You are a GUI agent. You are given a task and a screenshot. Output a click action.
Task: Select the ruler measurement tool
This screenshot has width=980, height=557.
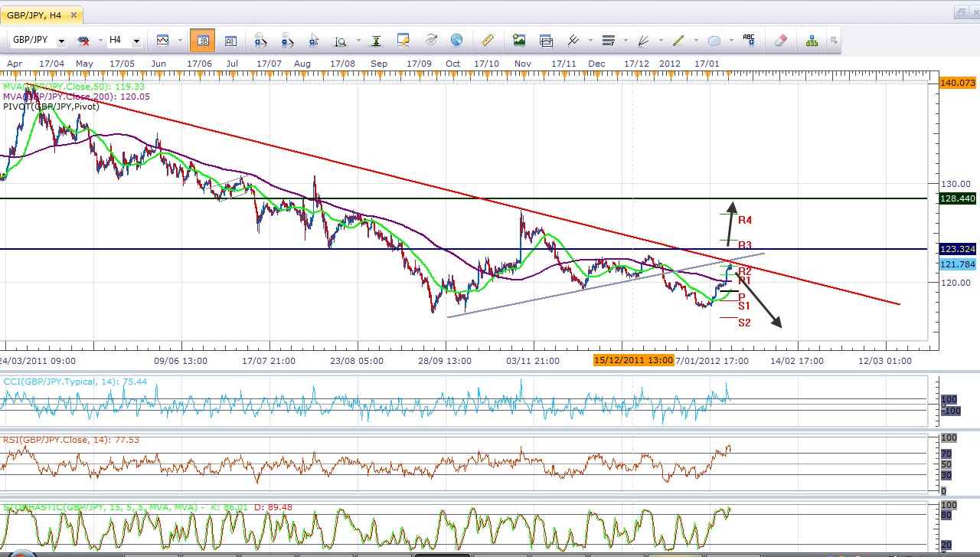pos(487,41)
